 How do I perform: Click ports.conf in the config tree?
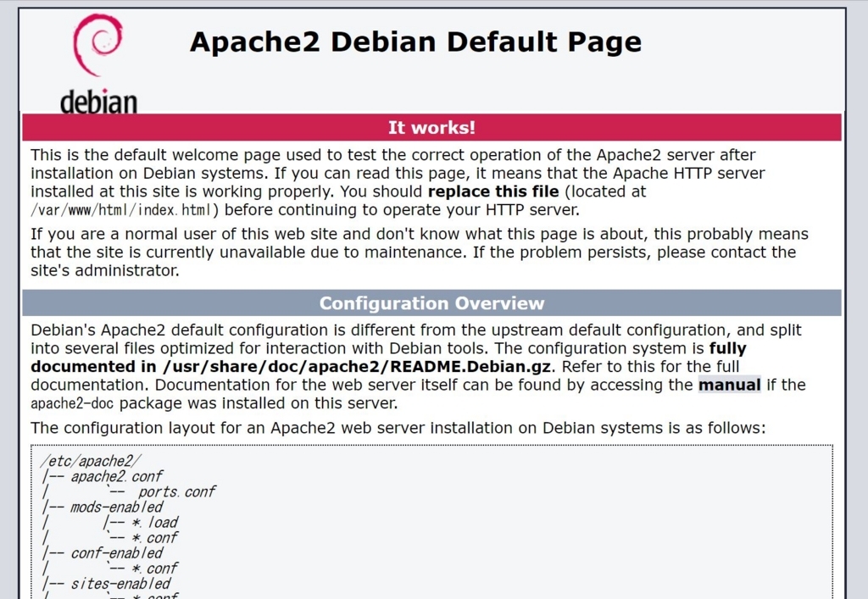(x=176, y=491)
